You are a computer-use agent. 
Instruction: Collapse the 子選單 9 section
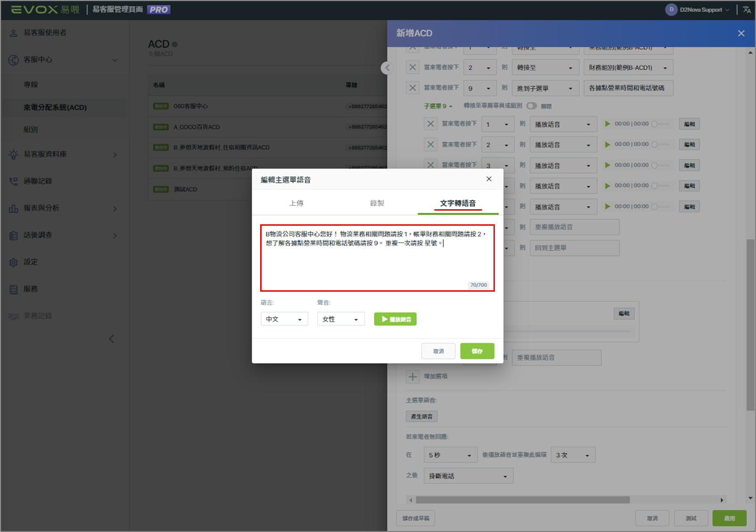pos(438,106)
